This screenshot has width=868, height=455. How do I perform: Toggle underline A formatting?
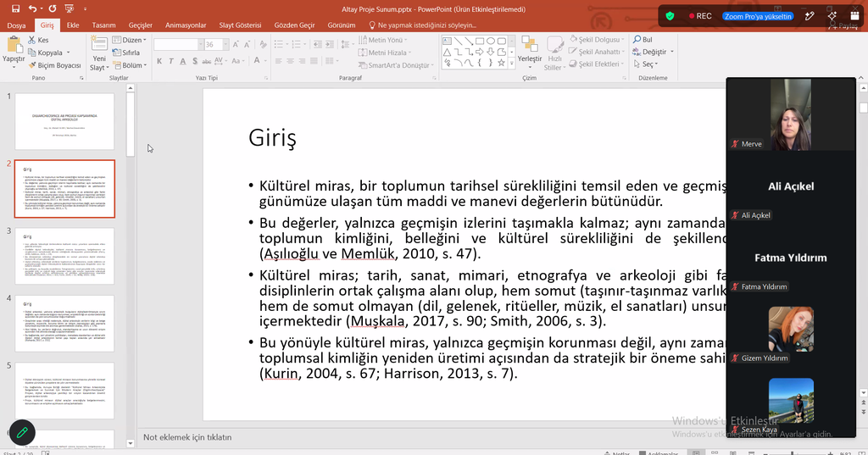[183, 61]
